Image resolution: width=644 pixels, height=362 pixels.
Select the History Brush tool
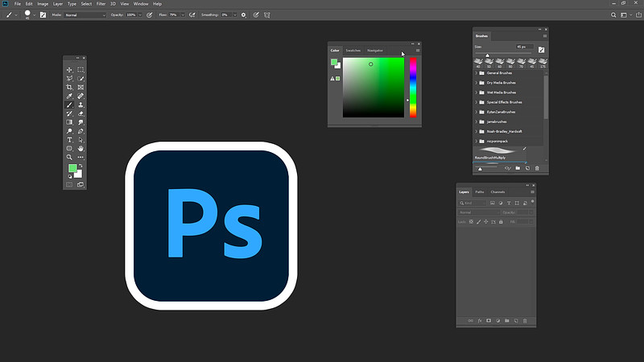[x=69, y=113]
